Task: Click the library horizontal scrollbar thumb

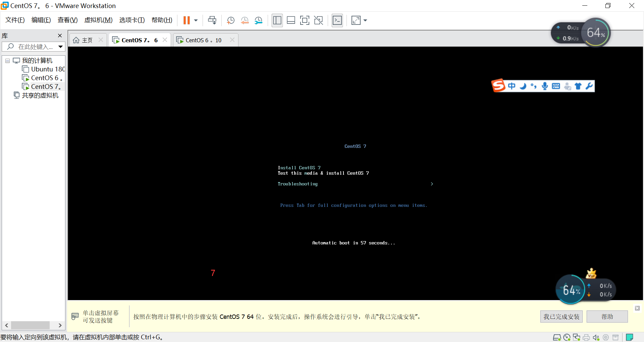Action: click(x=31, y=325)
